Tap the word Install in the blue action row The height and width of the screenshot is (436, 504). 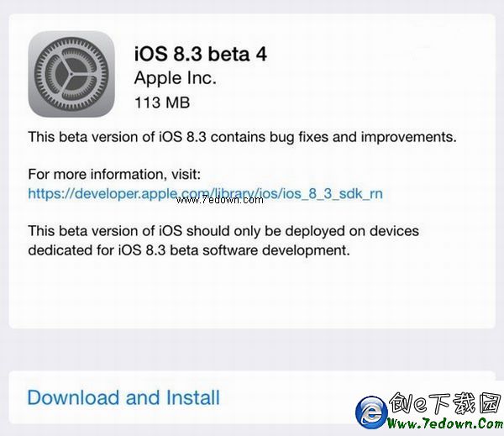193,397
